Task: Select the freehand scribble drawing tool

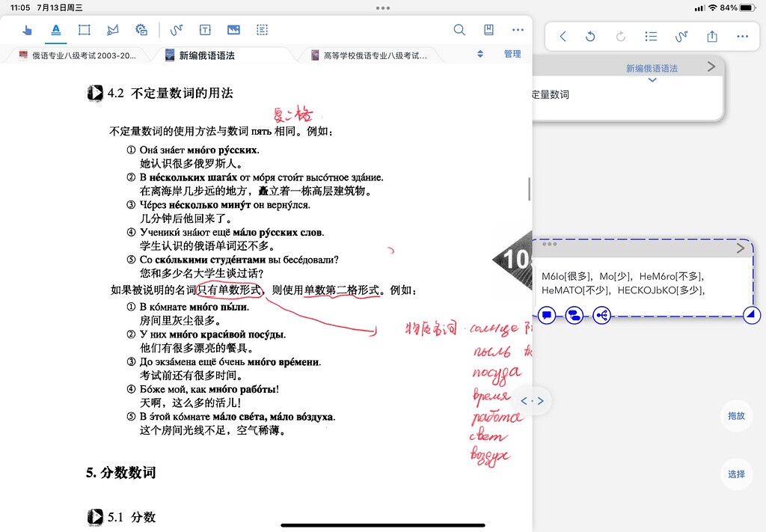Action: coord(176,30)
